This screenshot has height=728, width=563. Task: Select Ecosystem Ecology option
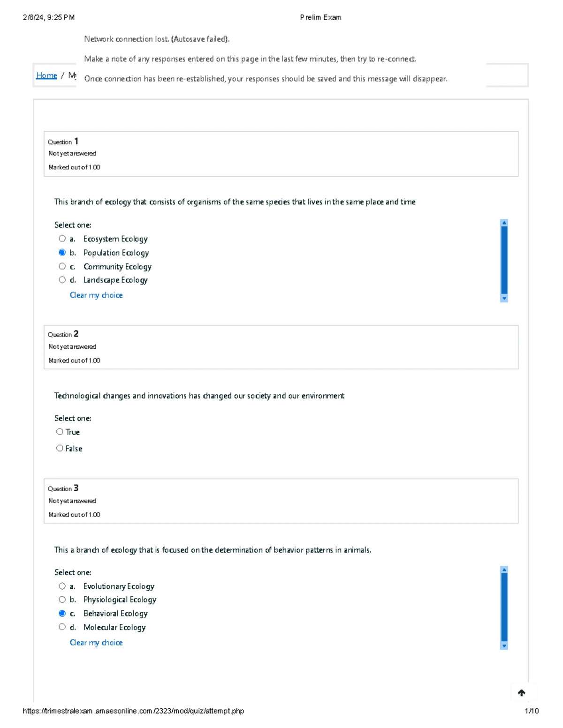(62, 239)
